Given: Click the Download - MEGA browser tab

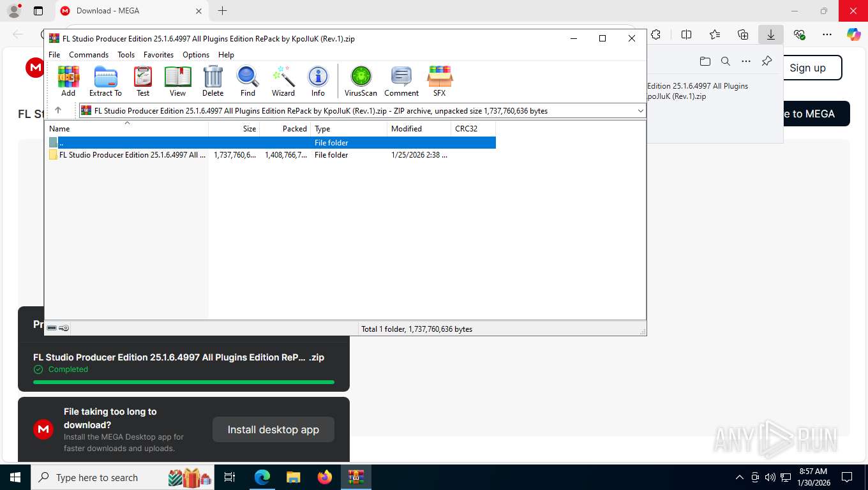Looking at the screenshot, I should pos(132,11).
